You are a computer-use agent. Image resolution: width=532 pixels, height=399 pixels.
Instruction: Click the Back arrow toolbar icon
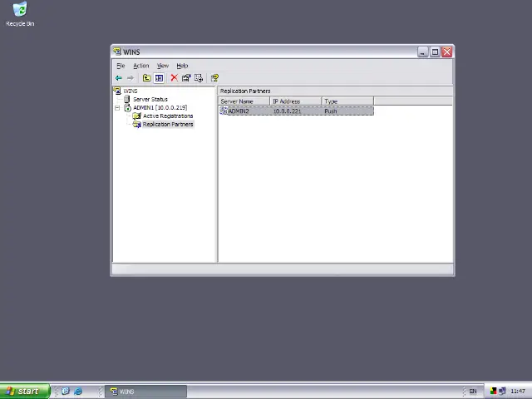pos(119,78)
